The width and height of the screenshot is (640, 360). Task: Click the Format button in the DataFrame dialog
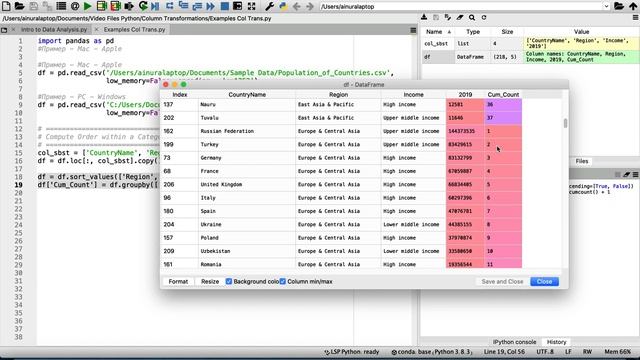[178, 281]
